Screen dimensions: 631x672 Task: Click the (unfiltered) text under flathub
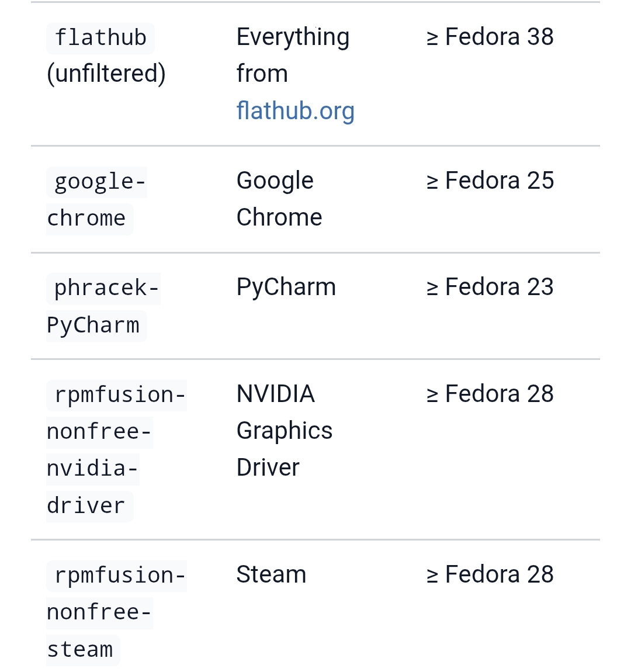point(106,74)
